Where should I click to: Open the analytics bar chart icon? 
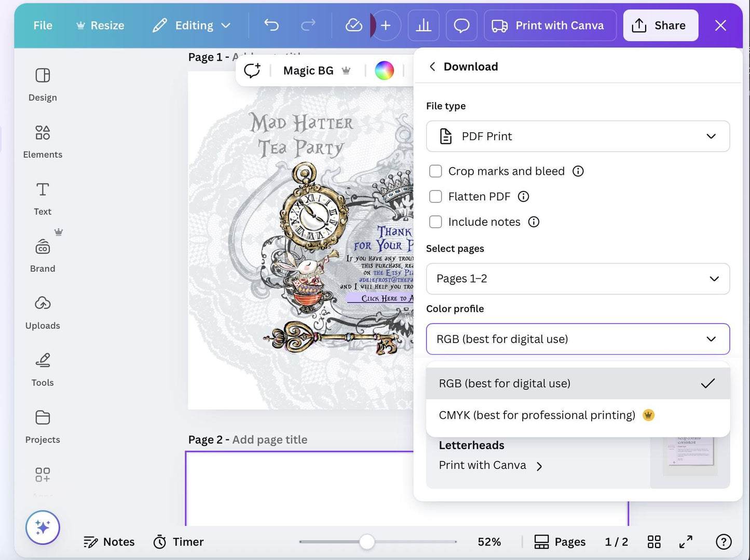coord(424,25)
